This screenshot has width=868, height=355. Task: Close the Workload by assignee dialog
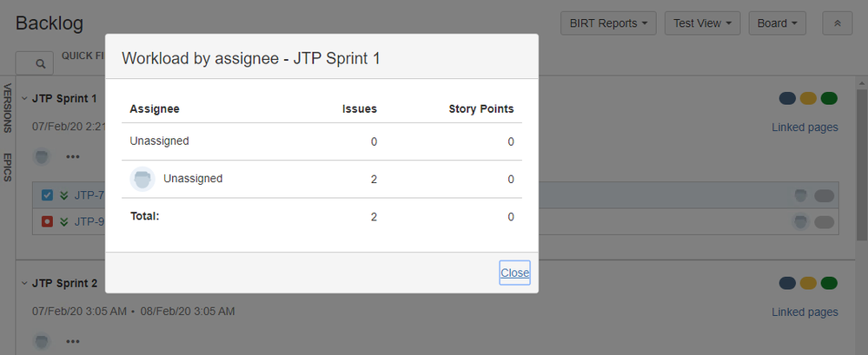pyautogui.click(x=514, y=273)
